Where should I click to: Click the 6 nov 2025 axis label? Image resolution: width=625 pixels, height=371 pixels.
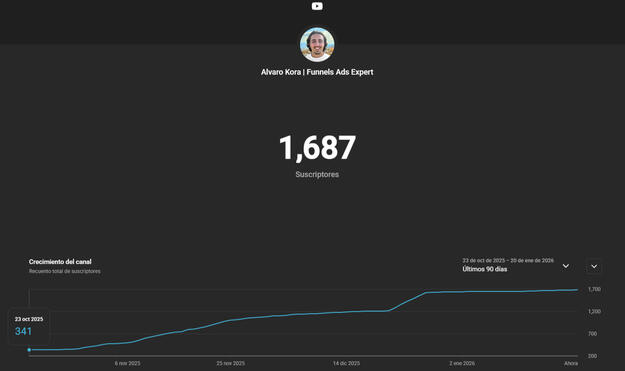pyautogui.click(x=128, y=363)
